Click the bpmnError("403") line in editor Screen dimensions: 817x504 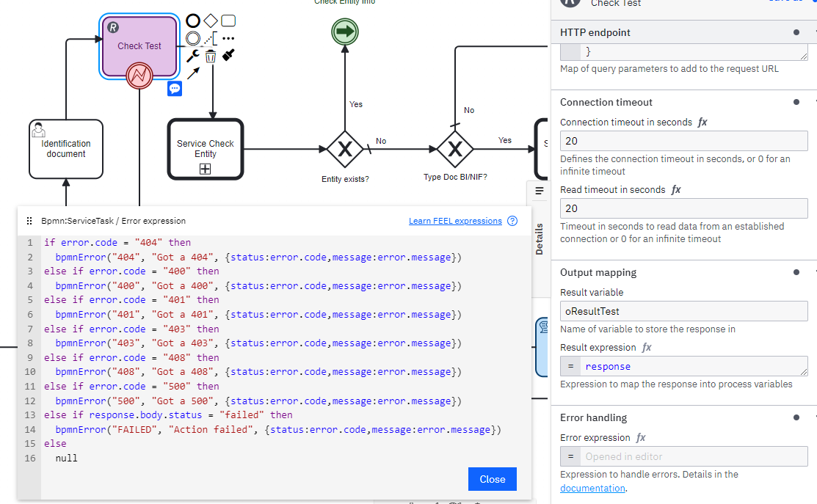pos(258,343)
